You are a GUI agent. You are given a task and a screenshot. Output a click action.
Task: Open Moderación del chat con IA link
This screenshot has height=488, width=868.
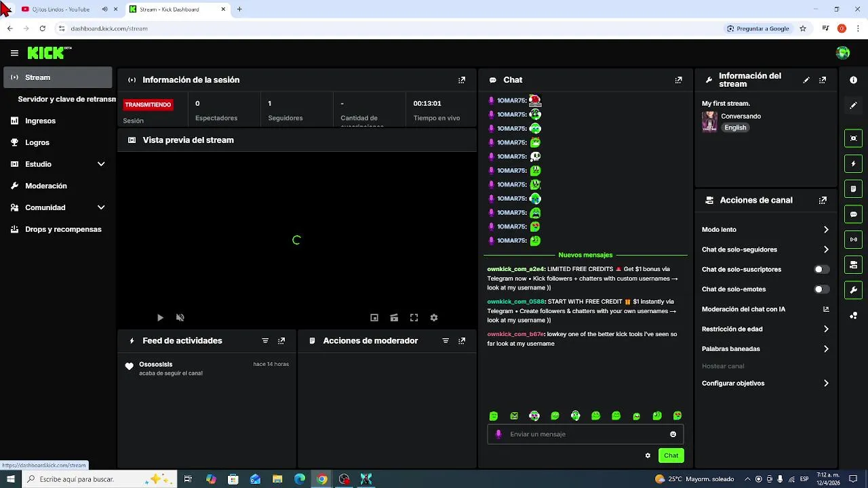coord(766,309)
